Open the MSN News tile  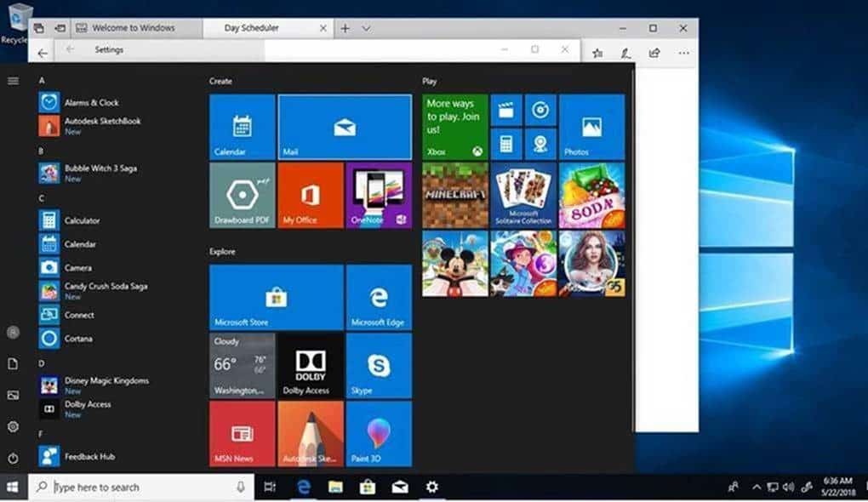coord(241,433)
